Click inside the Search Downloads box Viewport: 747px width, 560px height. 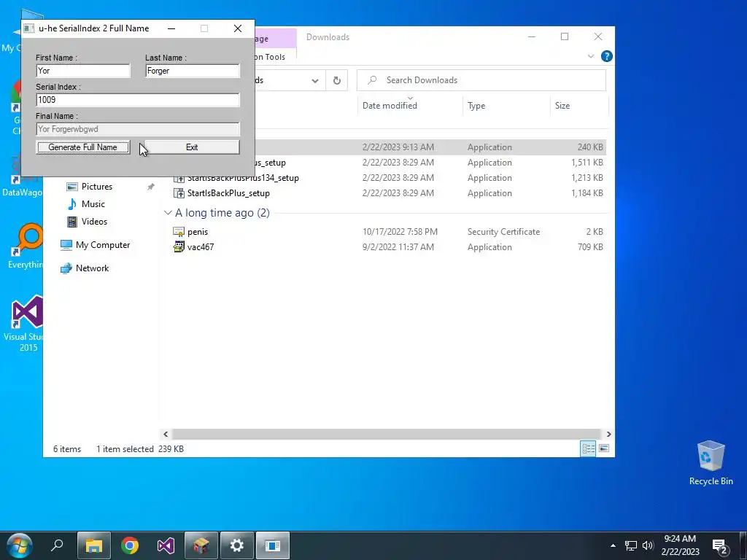click(x=481, y=80)
